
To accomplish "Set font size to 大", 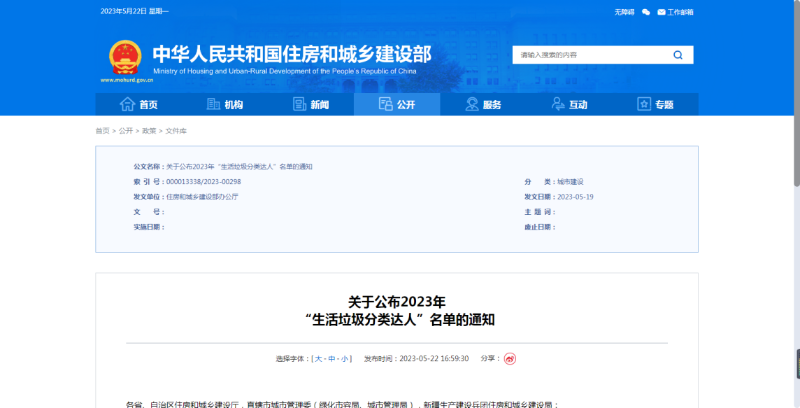I will click(x=318, y=359).
